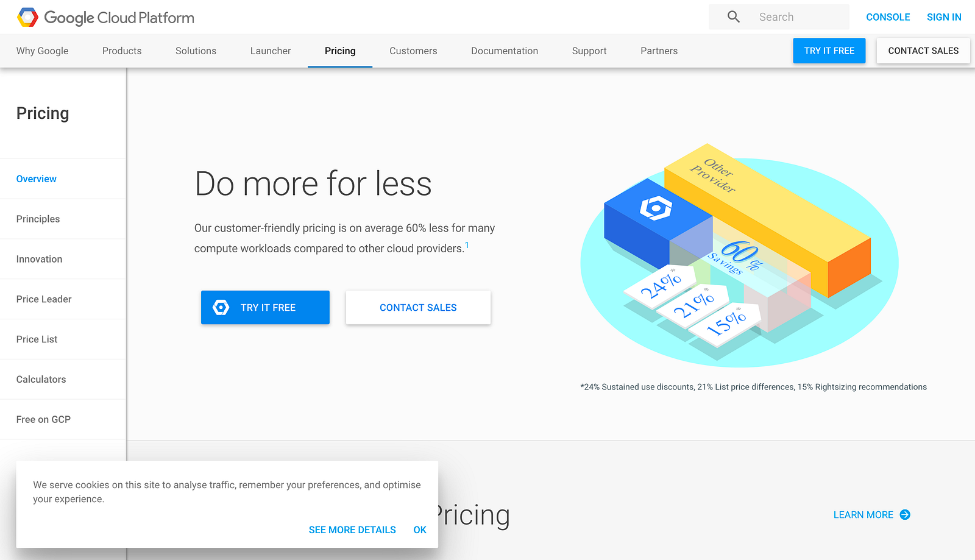Click CONTACT SALES in the top navigation bar

[x=923, y=51]
